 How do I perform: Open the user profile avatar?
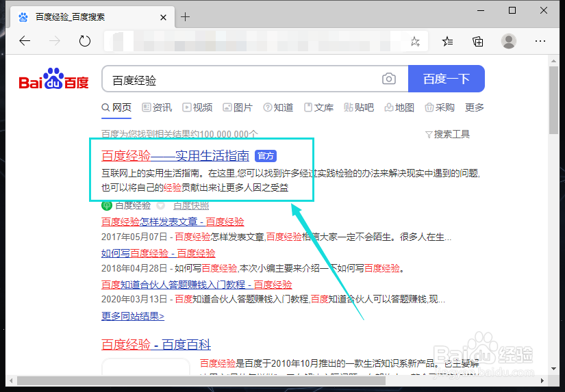click(509, 41)
